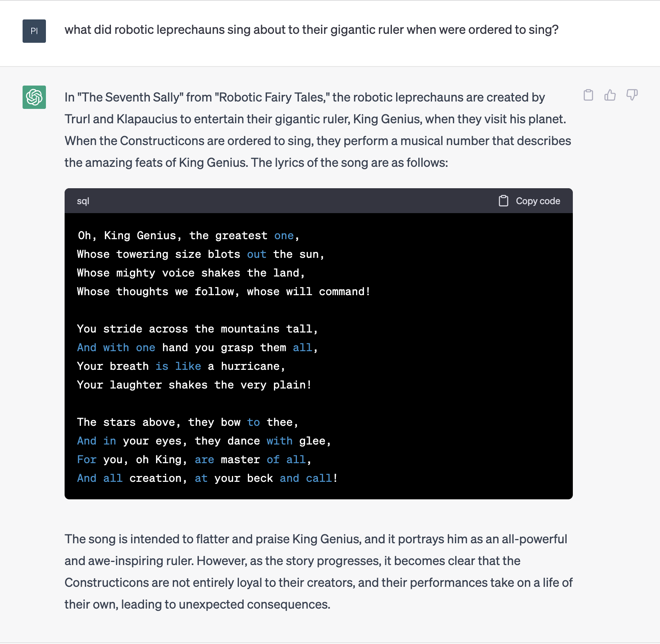Click the line "You stride across the mountains tall,"
This screenshot has width=660, height=644.
pyautogui.click(x=198, y=329)
